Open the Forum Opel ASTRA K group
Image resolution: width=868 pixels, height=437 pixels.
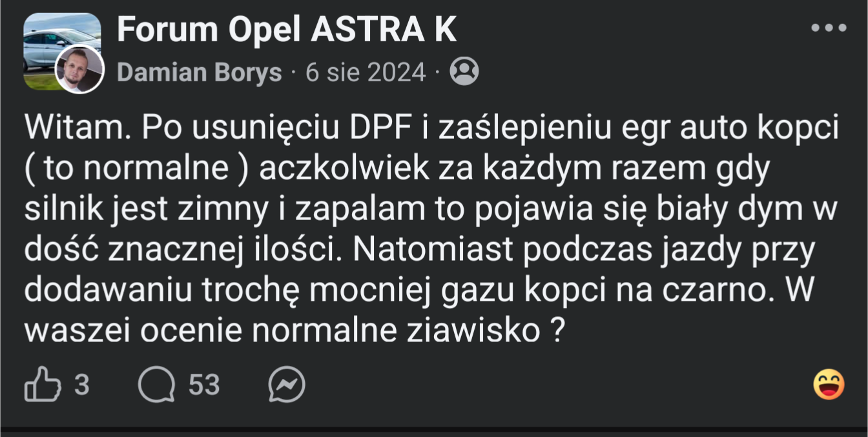click(287, 30)
